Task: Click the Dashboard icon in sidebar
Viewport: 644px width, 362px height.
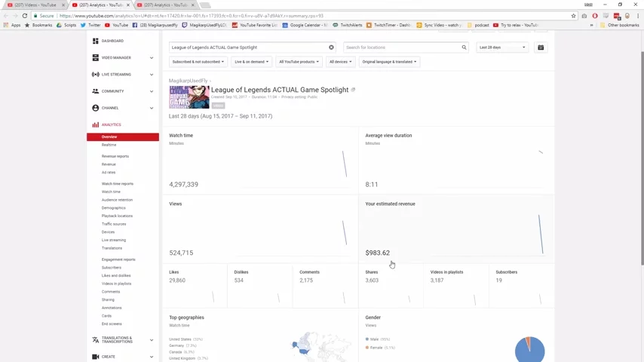Action: point(95,41)
